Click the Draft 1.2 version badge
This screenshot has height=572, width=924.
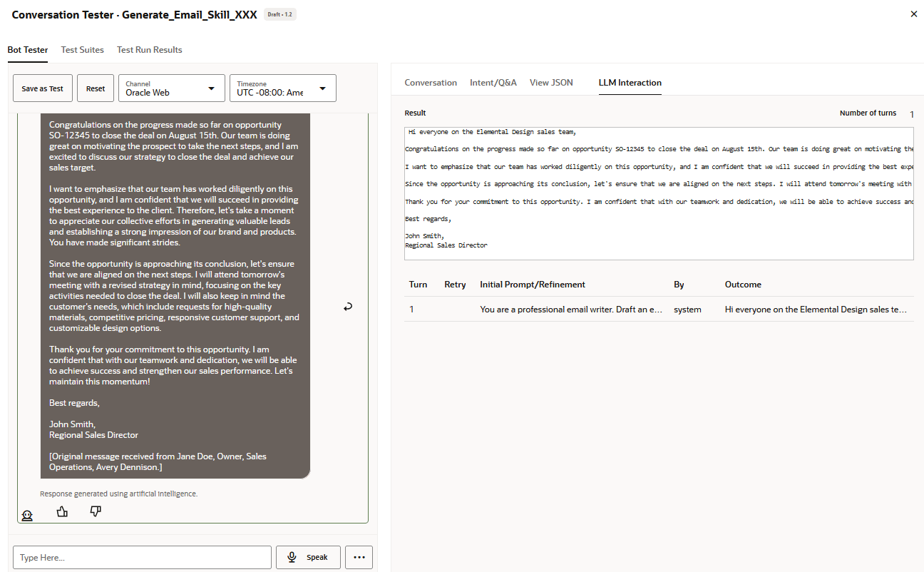click(x=279, y=14)
